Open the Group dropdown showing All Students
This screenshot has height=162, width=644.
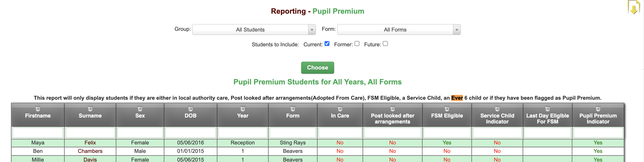[253, 30]
